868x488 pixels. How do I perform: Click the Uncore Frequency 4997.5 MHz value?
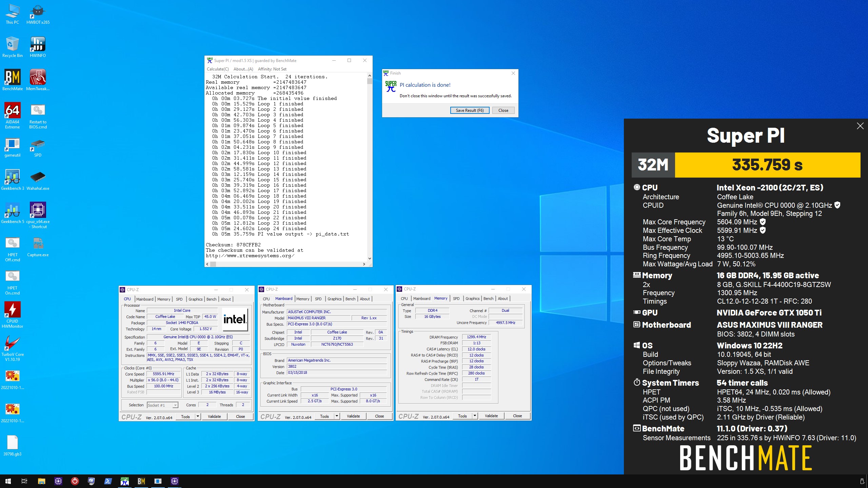pos(505,323)
